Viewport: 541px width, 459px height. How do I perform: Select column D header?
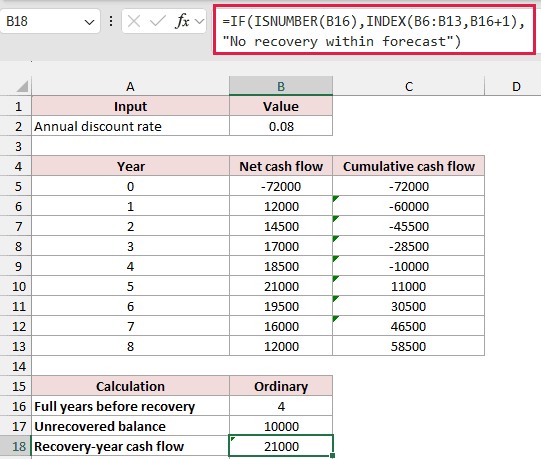tap(513, 86)
